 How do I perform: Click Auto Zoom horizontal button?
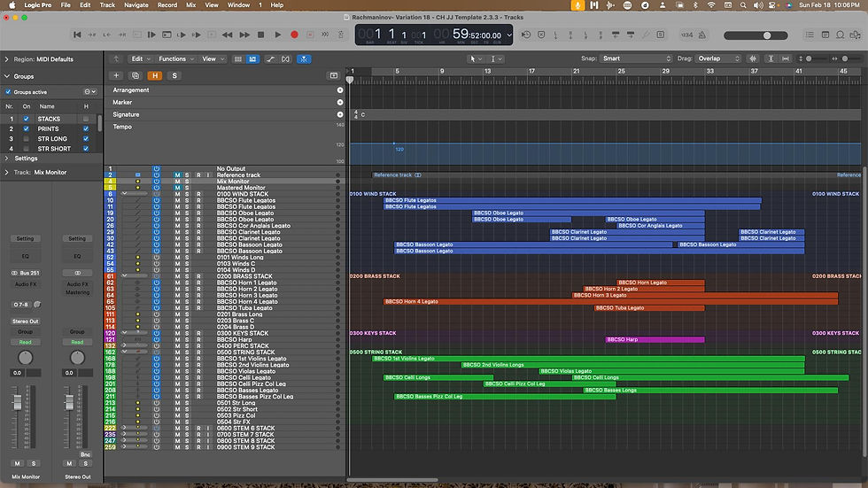[x=786, y=58]
